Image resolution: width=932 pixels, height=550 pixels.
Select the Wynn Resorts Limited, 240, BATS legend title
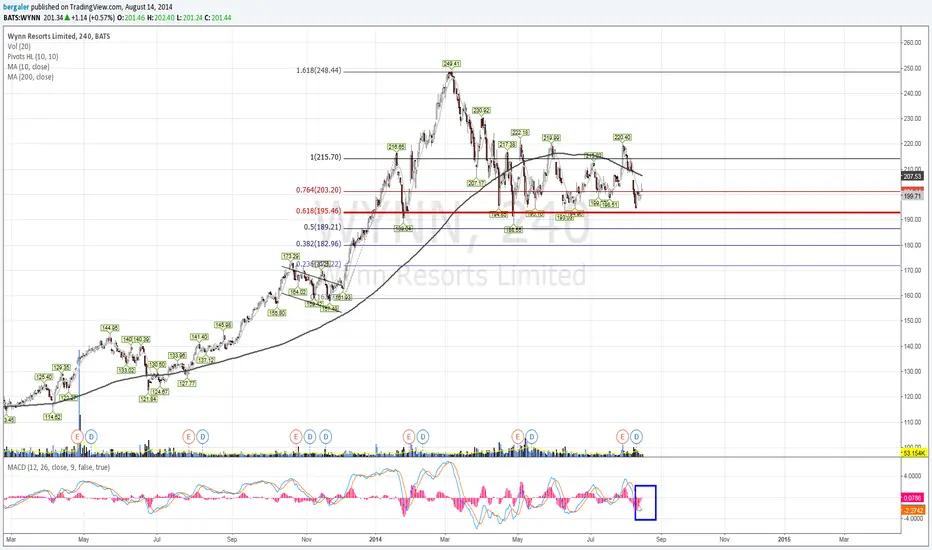point(59,36)
